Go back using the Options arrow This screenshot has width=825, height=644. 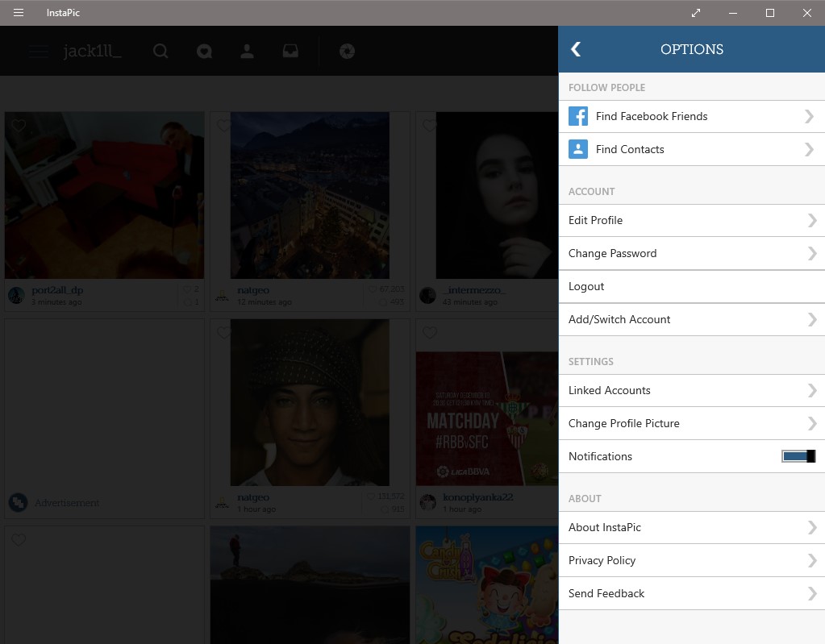pyautogui.click(x=576, y=49)
